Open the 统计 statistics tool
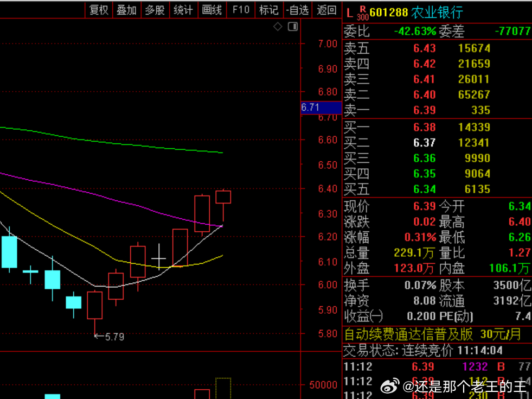The image size is (532, 399). (x=183, y=10)
